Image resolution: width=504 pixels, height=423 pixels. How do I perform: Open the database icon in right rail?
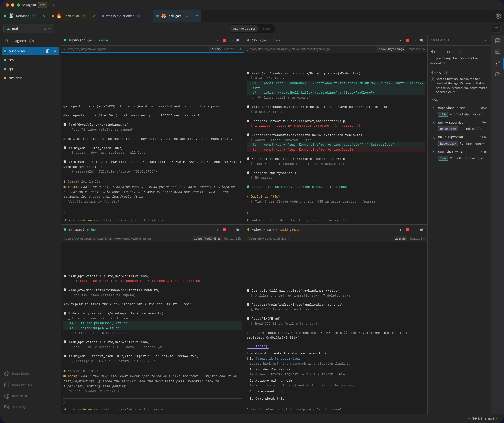click(x=498, y=41)
